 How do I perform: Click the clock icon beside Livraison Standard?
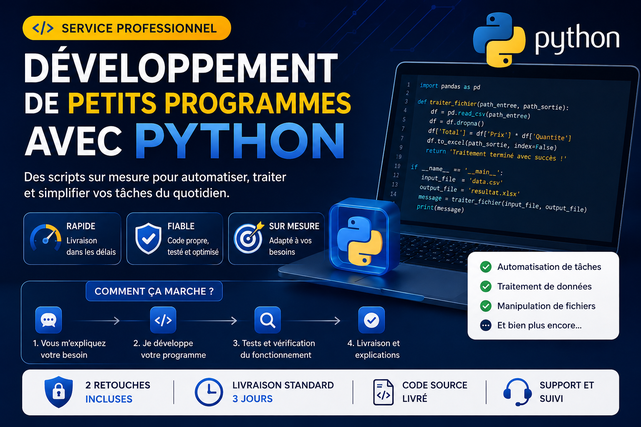coord(209,392)
